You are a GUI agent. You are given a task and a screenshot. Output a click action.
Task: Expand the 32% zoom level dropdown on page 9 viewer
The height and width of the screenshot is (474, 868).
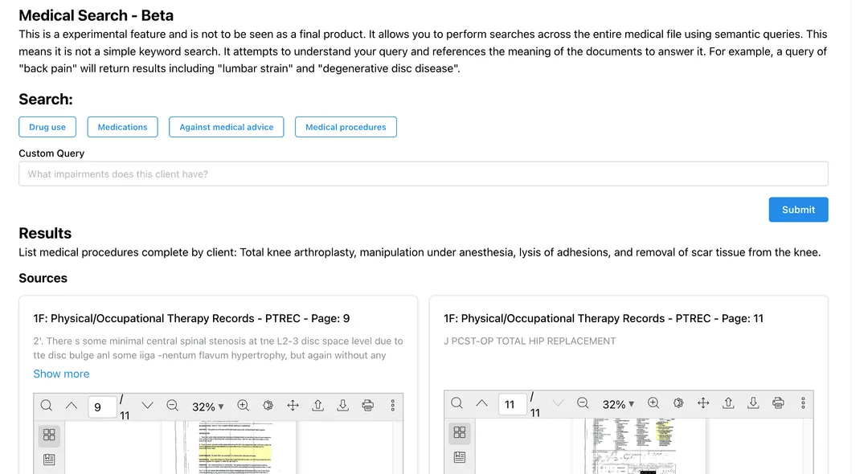[x=207, y=407]
